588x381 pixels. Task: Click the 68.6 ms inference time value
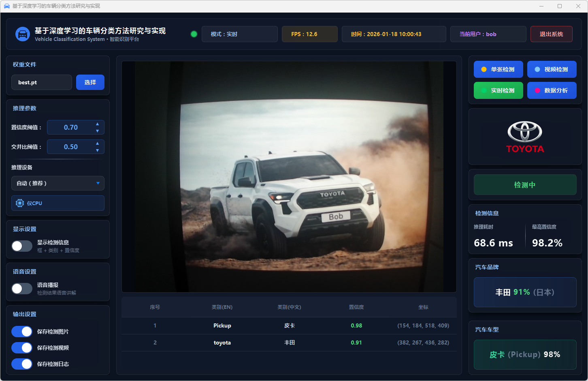(x=493, y=243)
